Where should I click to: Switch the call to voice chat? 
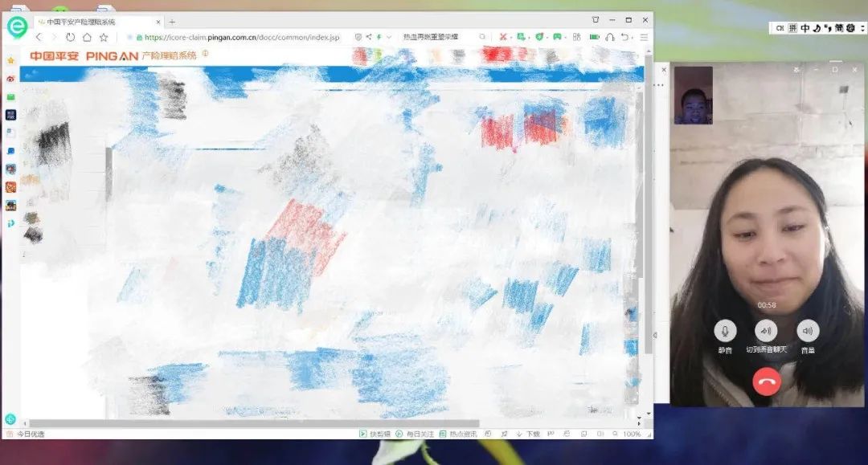766,330
